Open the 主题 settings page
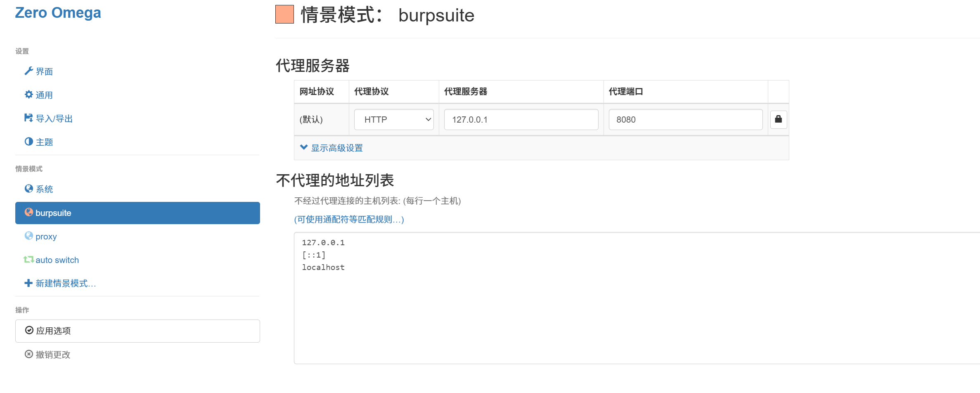Viewport: 980px width, 393px height. 137,142
